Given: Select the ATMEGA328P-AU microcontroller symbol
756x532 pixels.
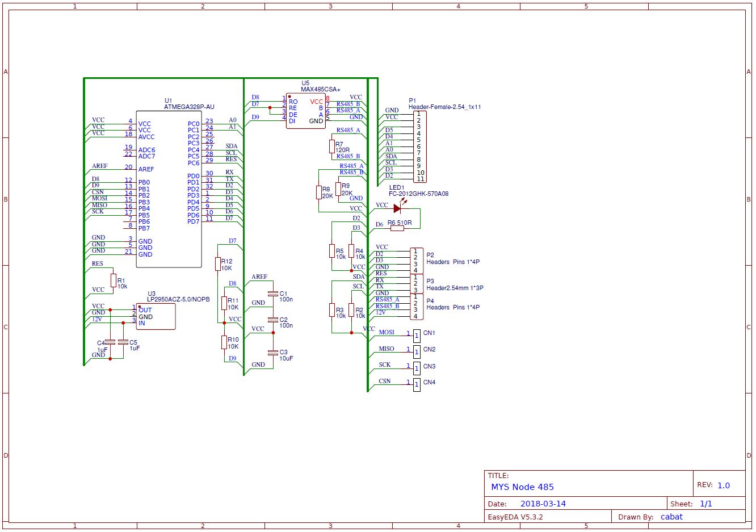Looking at the screenshot, I should click(x=169, y=187).
